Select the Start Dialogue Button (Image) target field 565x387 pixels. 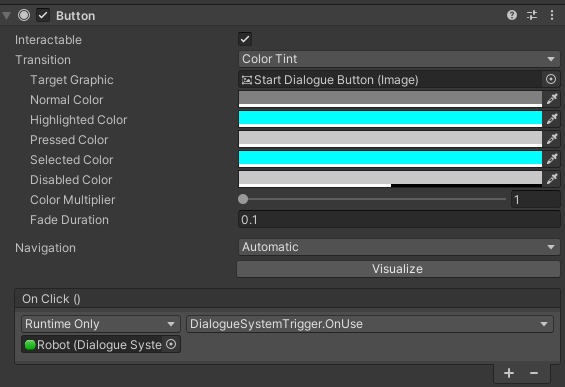click(390, 80)
